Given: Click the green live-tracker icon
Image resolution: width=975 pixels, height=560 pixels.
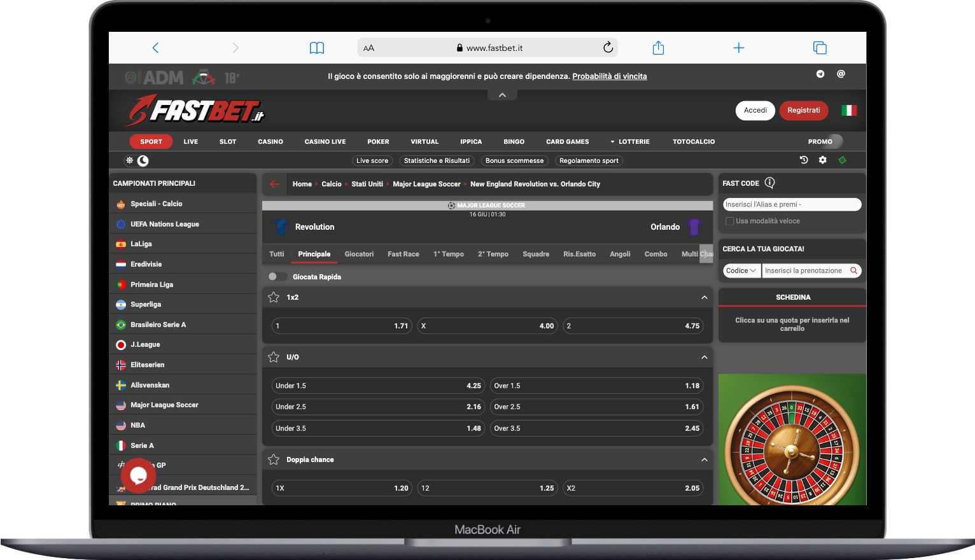Looking at the screenshot, I should click(843, 160).
